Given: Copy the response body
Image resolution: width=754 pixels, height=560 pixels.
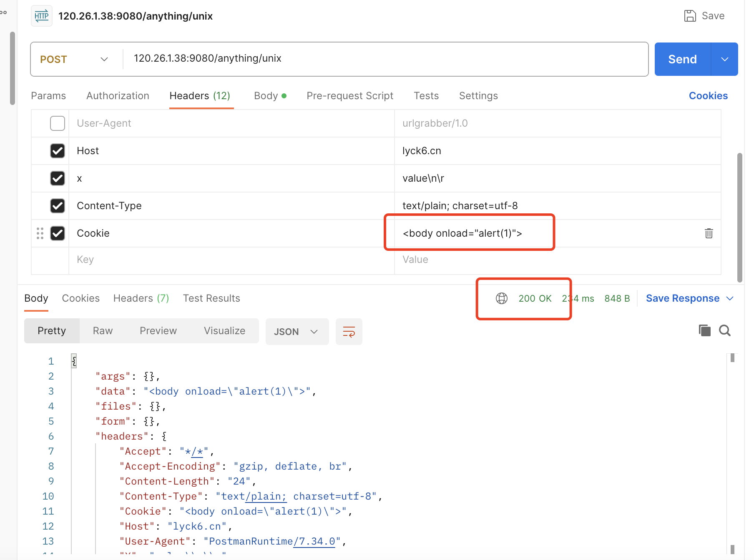Looking at the screenshot, I should (704, 330).
